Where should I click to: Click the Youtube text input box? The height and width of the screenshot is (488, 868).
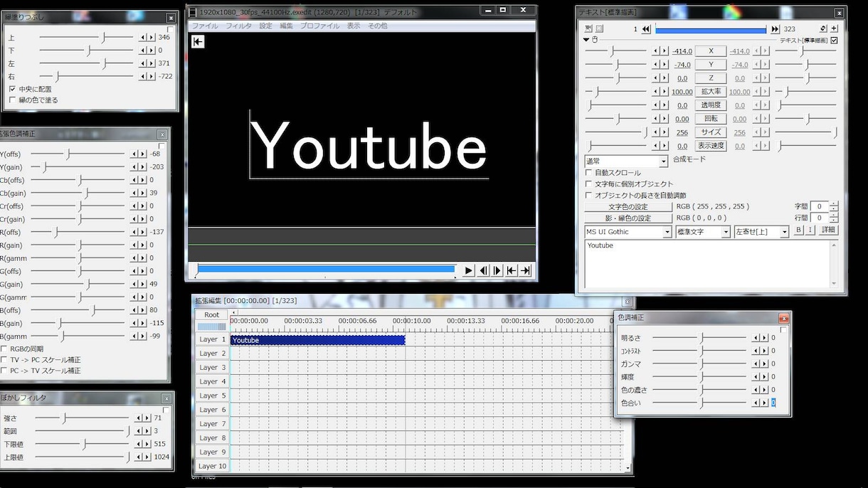pos(711,263)
